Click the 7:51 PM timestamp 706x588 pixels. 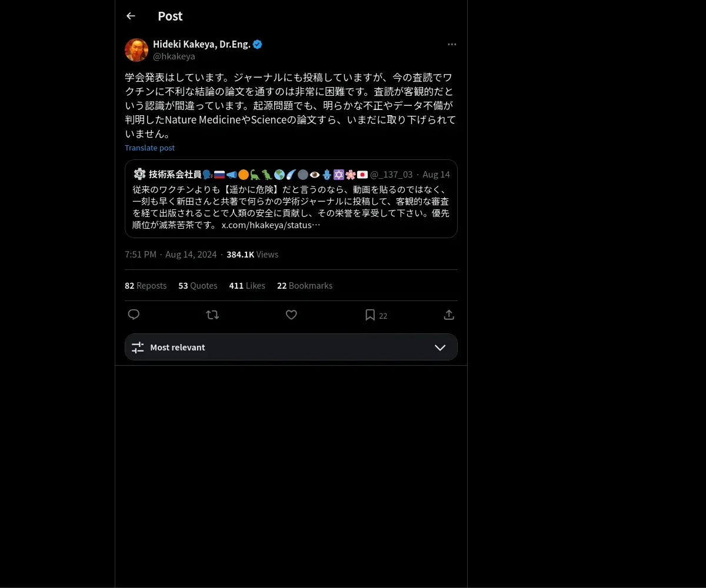(x=141, y=255)
